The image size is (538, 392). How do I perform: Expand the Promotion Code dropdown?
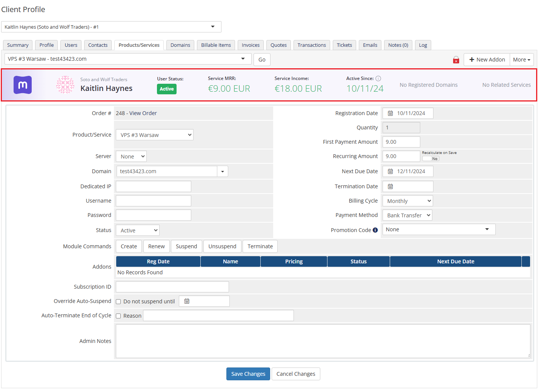pos(439,229)
